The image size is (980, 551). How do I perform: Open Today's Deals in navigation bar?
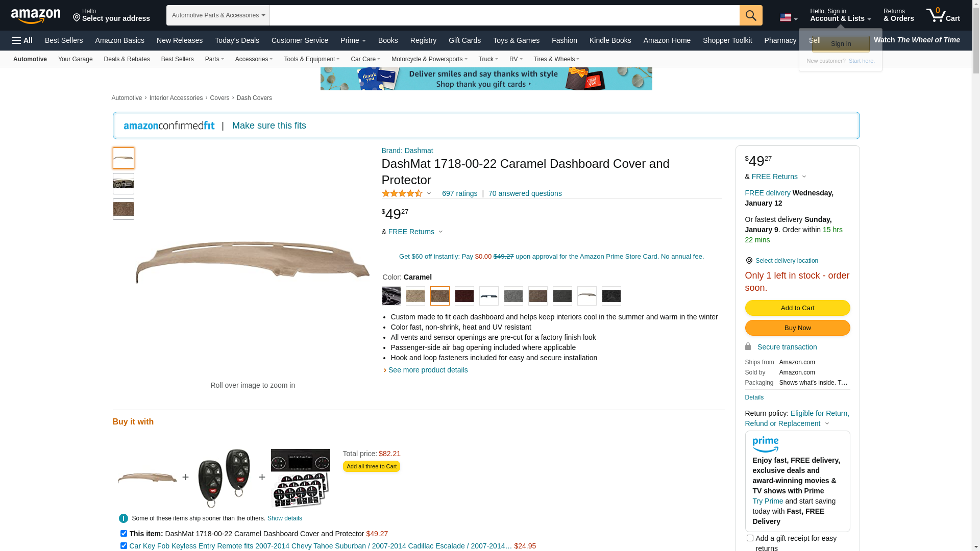tap(237, 40)
